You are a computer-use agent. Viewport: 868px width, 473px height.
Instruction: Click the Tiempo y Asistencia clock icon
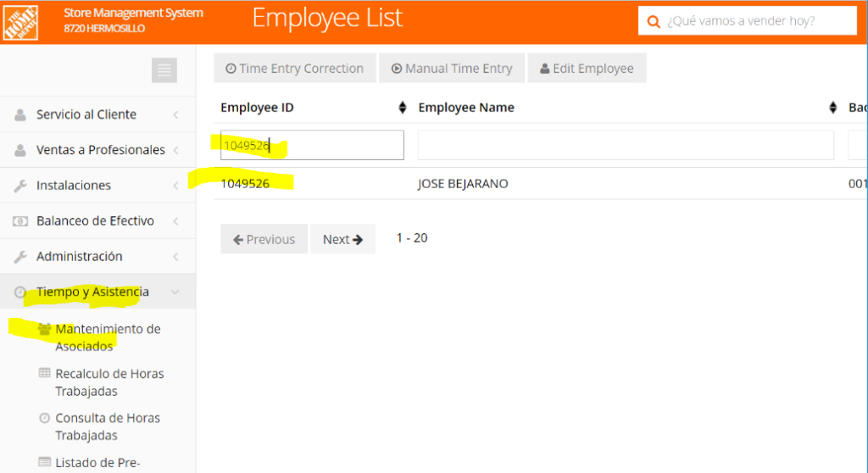coord(20,292)
